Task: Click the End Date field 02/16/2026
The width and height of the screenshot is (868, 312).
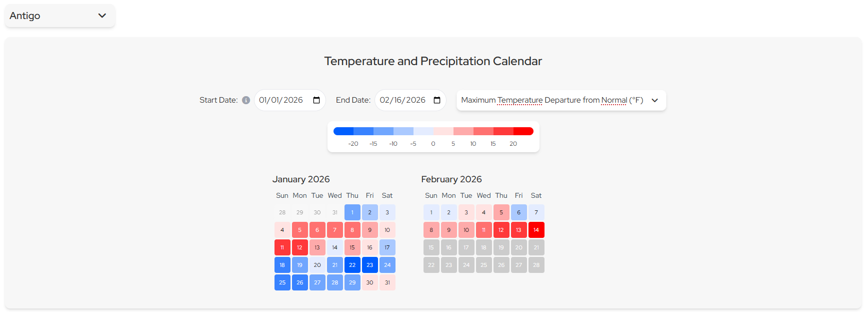Action: point(402,100)
